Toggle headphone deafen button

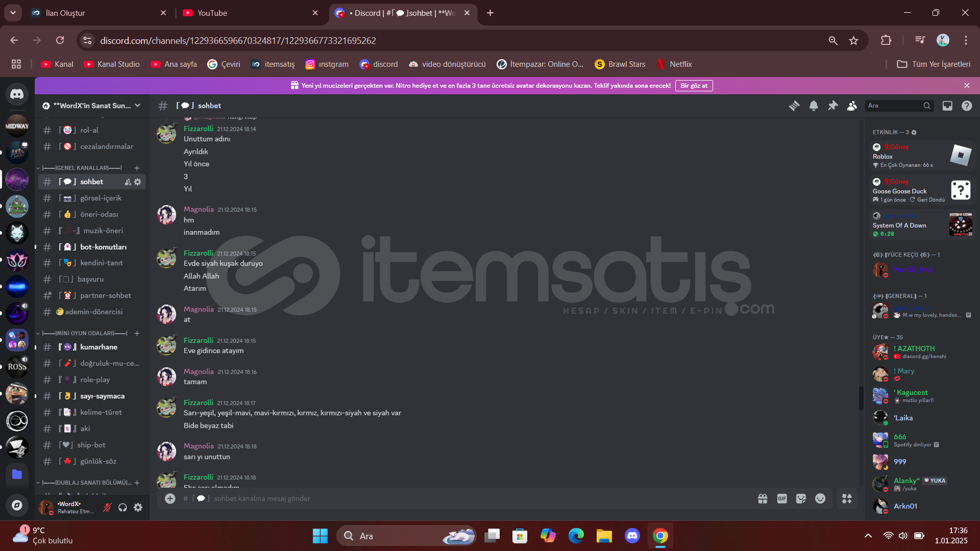click(x=122, y=507)
